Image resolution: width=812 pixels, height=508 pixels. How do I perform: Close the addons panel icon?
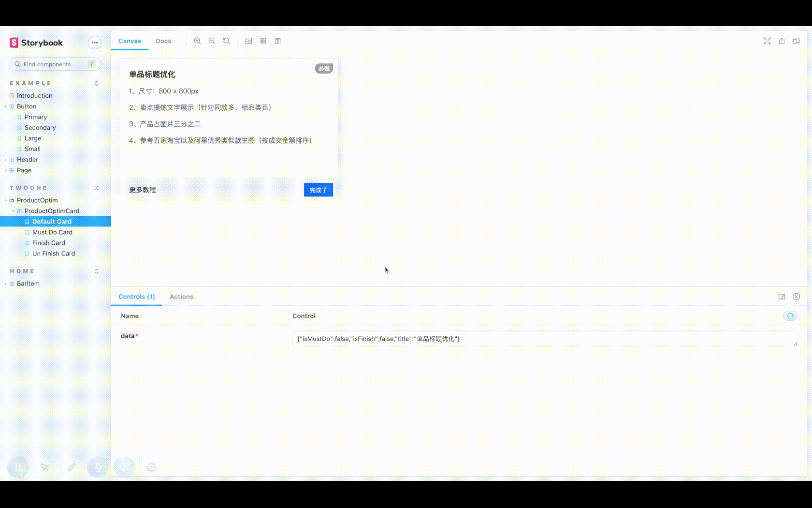click(x=796, y=297)
